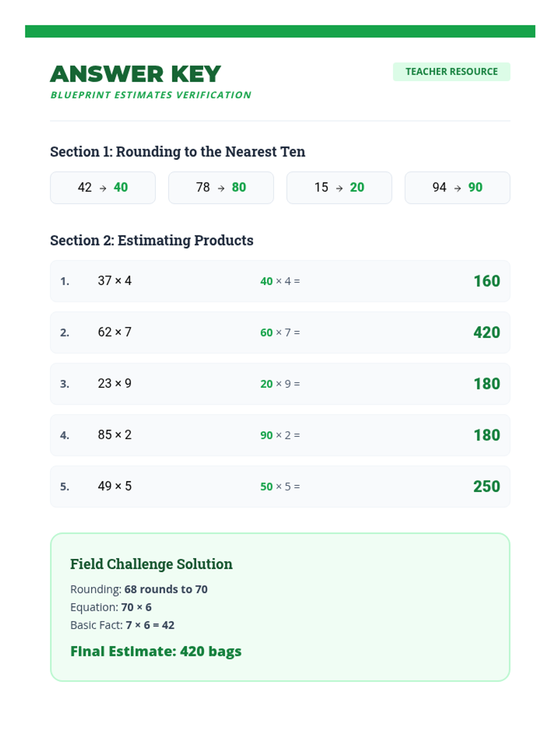Screen dimensions: 560x747
Task: Click the 60 × 7 = rounded equation
Action: pos(280,332)
